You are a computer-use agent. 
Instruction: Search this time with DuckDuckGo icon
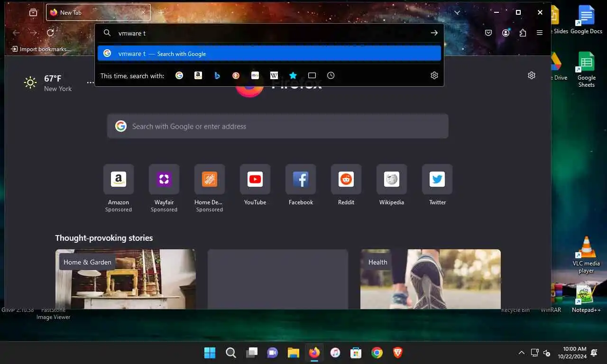tap(236, 75)
